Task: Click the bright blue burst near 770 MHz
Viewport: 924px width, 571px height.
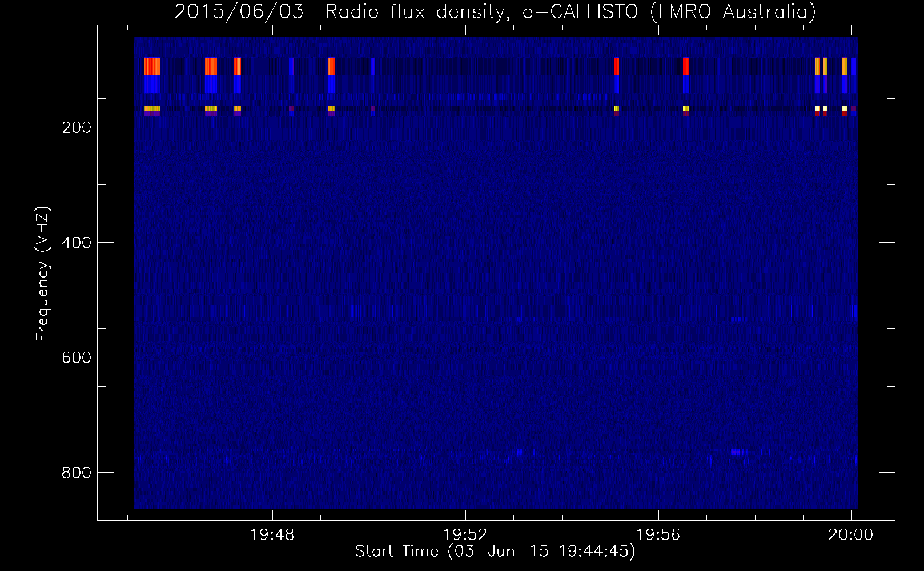Action: (739, 452)
